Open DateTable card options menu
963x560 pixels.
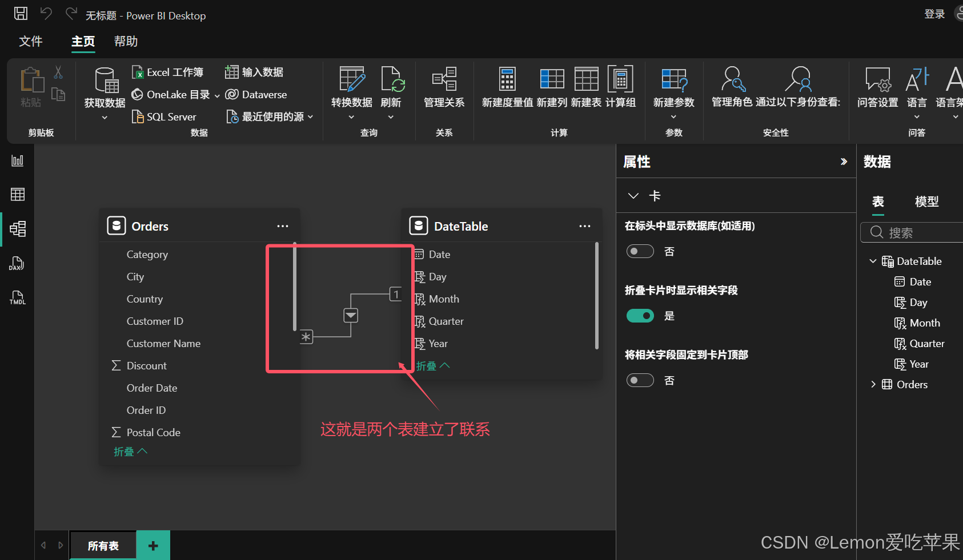[x=585, y=226]
